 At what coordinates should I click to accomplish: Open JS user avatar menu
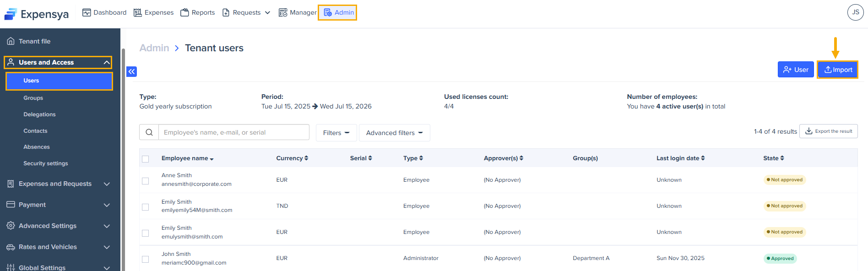coord(855,12)
